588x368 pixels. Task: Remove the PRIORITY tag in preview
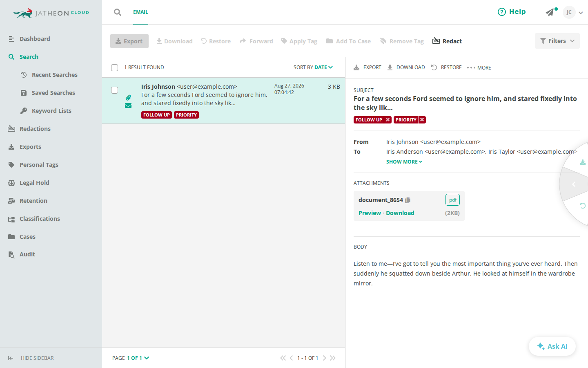tap(422, 120)
